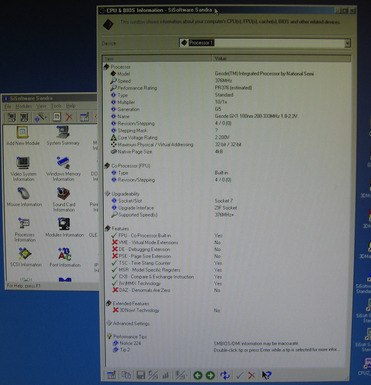Click the SiSoftware Sandra window title bar
Image resolution: width=371 pixels, height=385 pixels.
point(50,98)
